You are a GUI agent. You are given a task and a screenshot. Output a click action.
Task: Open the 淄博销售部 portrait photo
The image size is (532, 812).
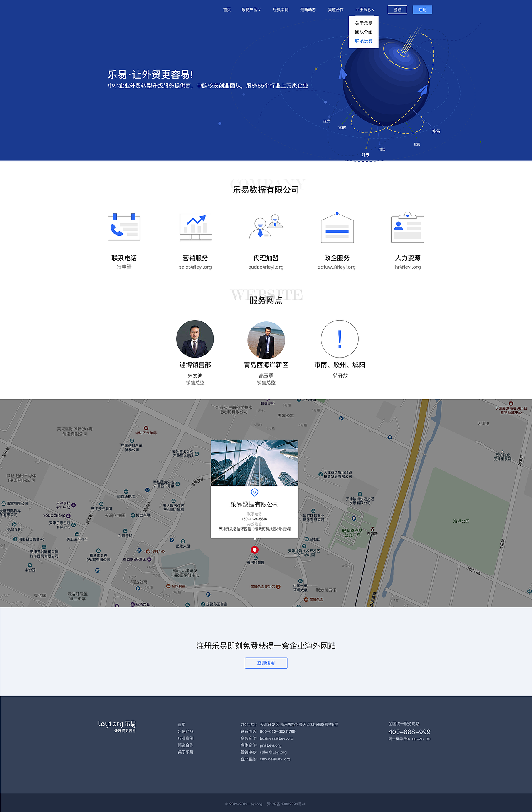195,339
